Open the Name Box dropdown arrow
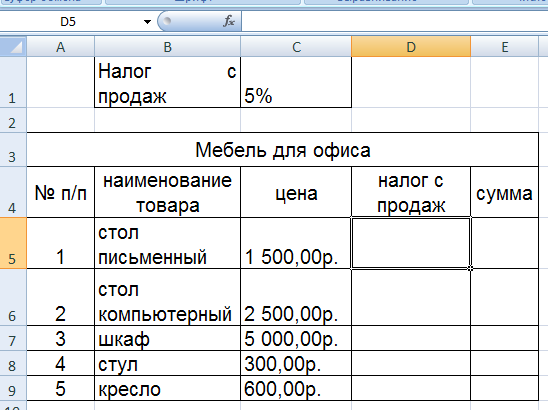 coord(147,22)
